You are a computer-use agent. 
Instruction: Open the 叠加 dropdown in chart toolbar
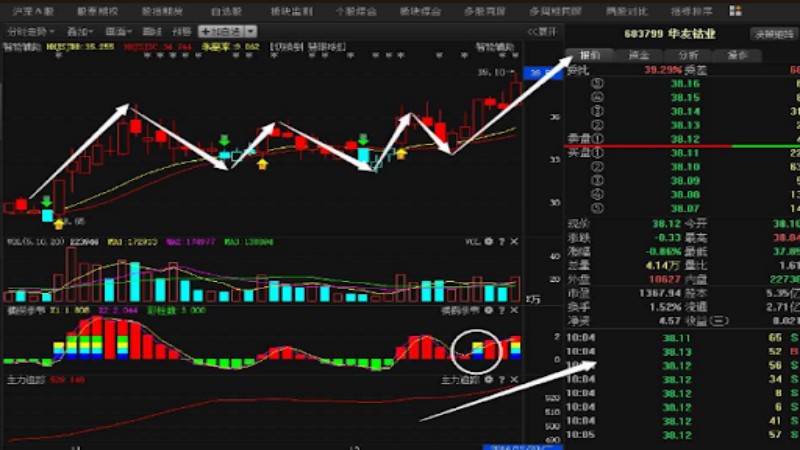tap(80, 32)
